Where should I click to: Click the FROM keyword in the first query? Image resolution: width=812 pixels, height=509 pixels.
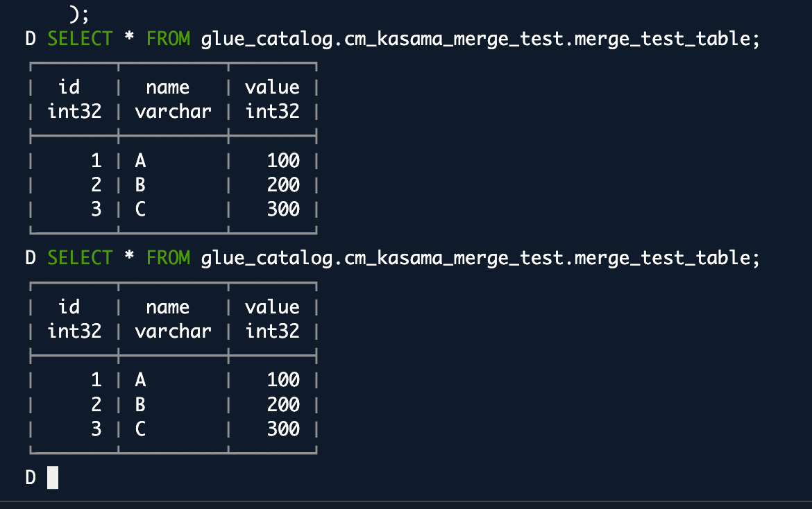coord(168,39)
